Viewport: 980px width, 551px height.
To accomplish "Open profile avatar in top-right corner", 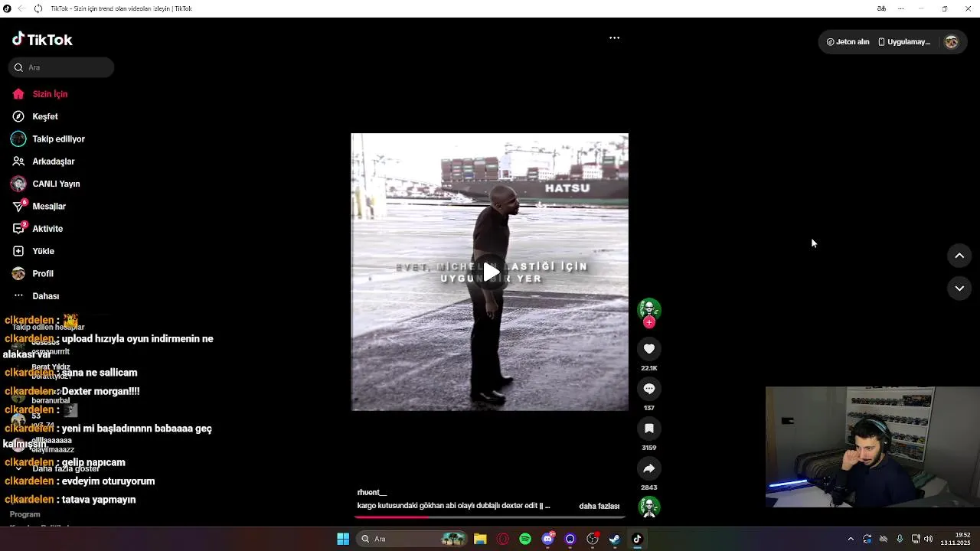I will coord(952,42).
